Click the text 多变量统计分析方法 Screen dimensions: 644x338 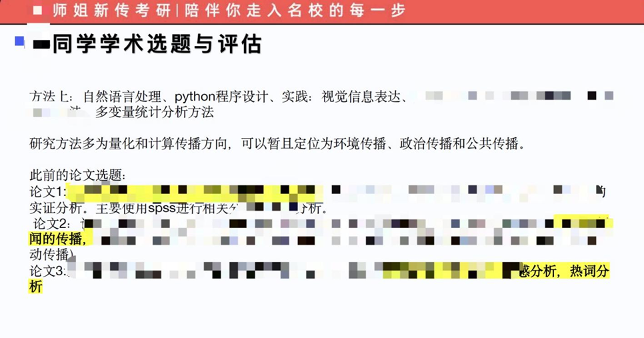[155, 112]
